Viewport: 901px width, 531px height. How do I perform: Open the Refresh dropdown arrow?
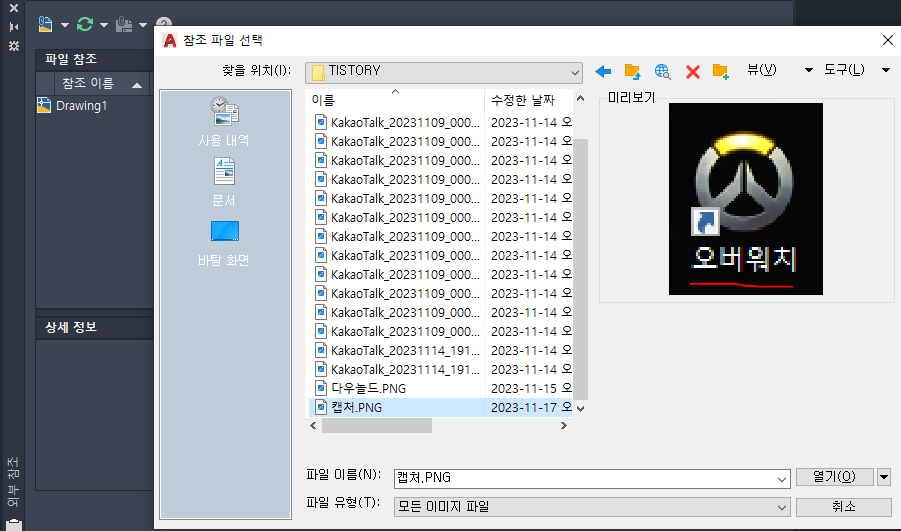(x=104, y=25)
